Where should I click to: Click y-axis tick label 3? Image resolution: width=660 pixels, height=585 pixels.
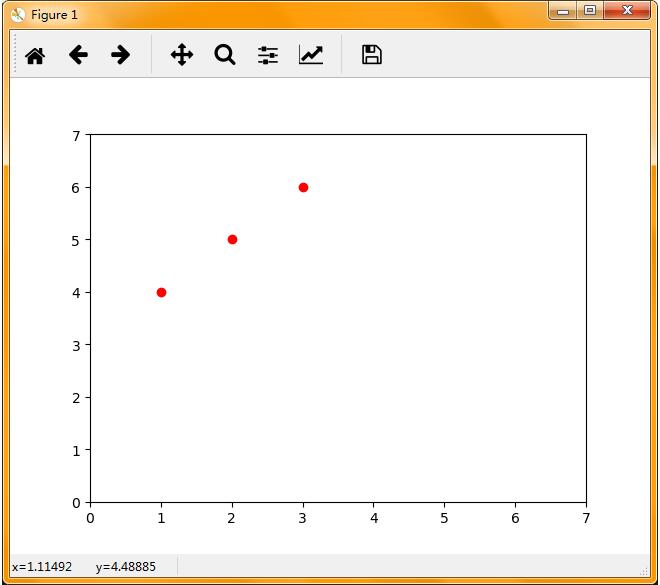(76, 346)
